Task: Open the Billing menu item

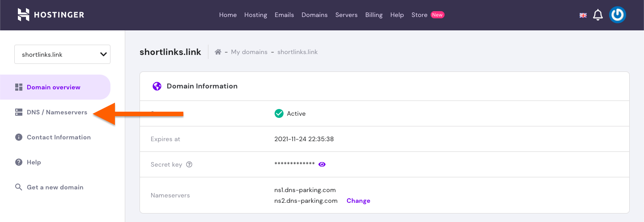Action: (x=374, y=15)
